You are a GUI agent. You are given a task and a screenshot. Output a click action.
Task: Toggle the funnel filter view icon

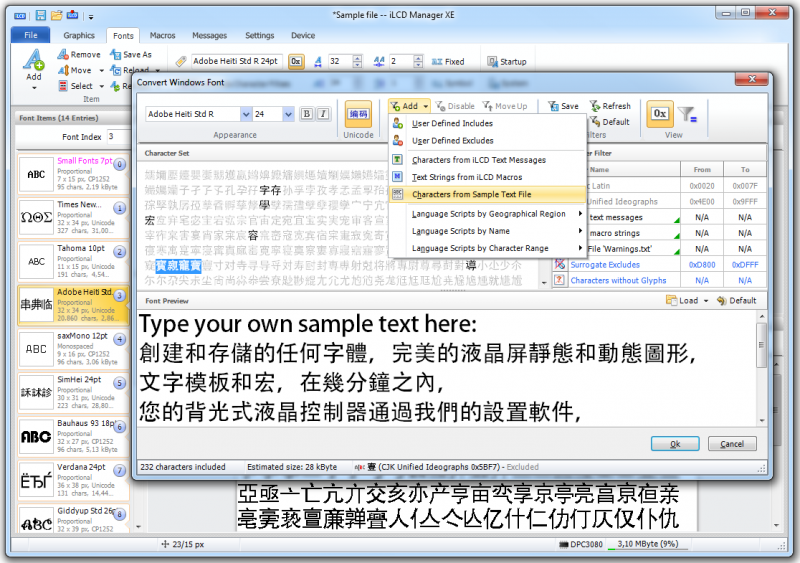pos(688,114)
